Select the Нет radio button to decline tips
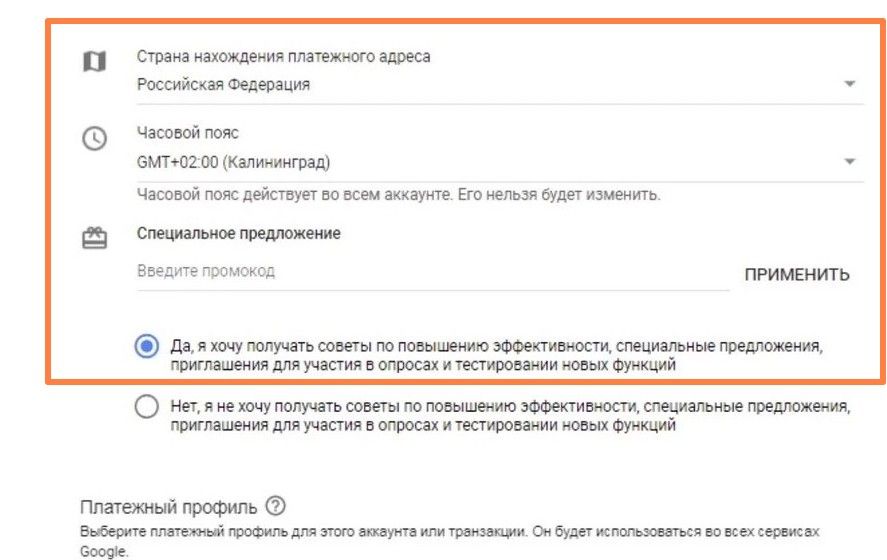The image size is (887, 560). pyautogui.click(x=147, y=406)
